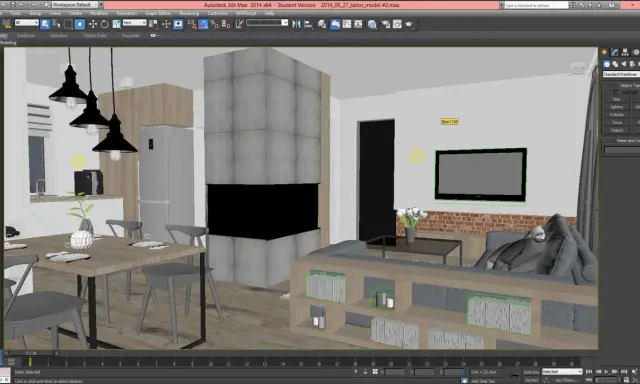
Task: Switch to the Modify command panel tab
Action: point(615,52)
